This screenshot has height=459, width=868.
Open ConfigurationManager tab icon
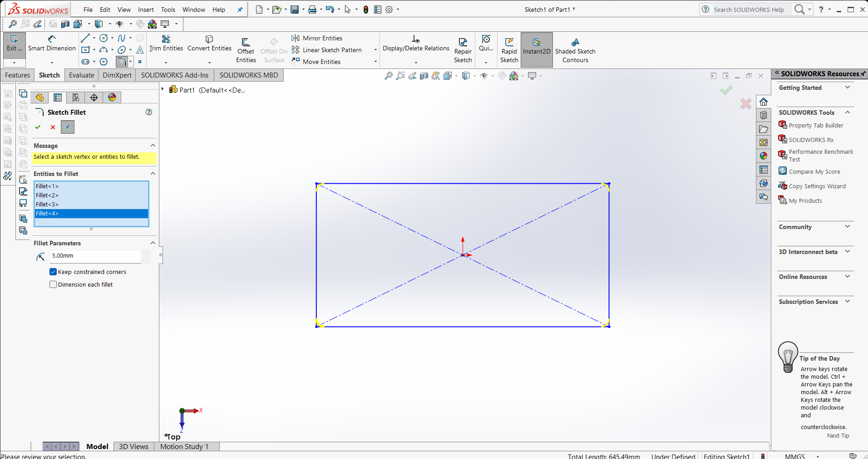click(75, 98)
